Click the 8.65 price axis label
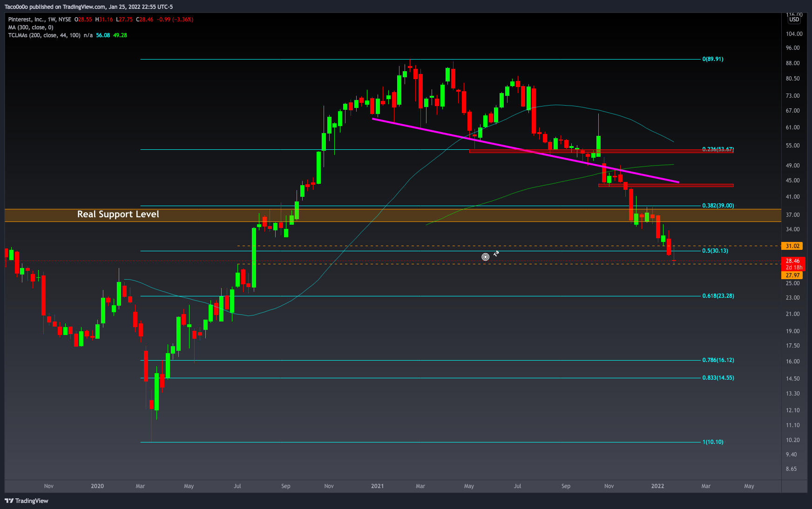This screenshot has height=509, width=812. (x=791, y=469)
